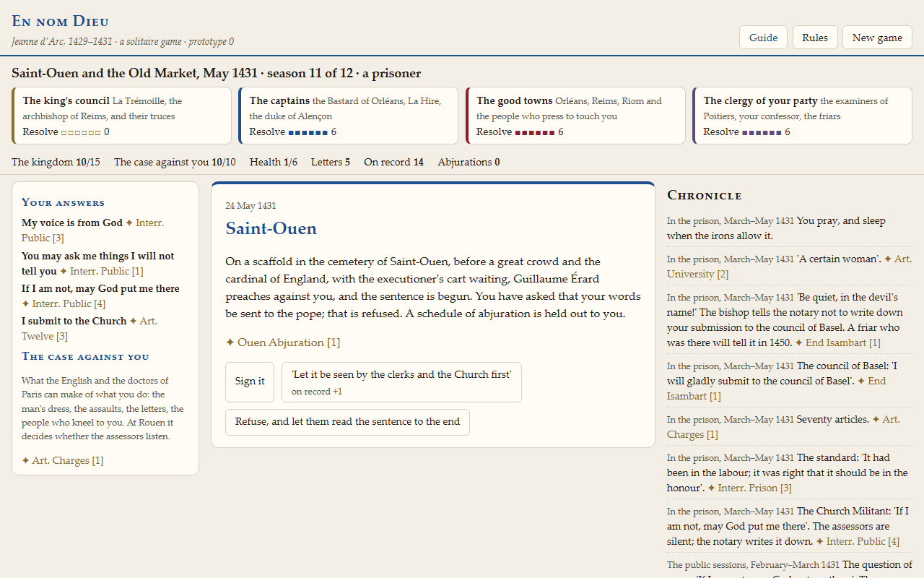Screen dimensions: 924x578
Task: Start a New game
Action: (877, 38)
